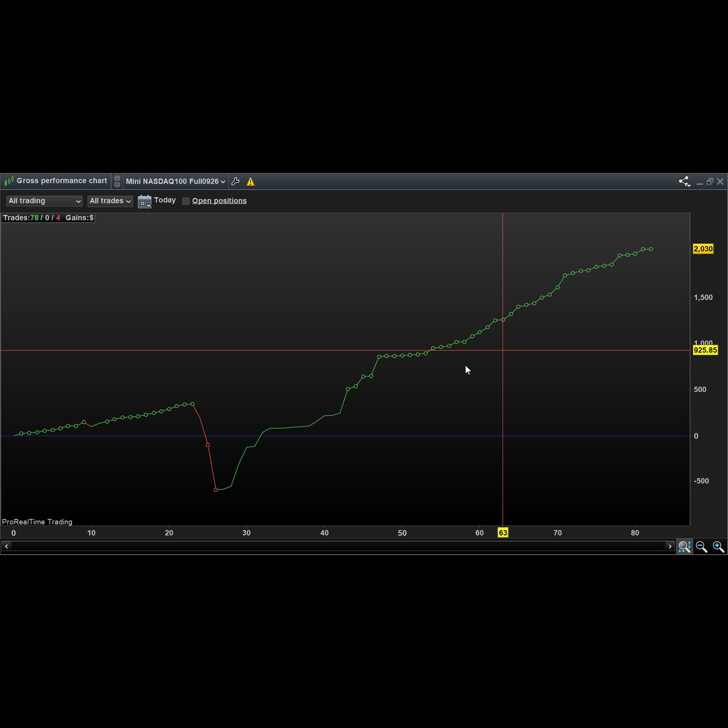Click the x-axis label 80
Screen dimensions: 728x728
coord(635,533)
